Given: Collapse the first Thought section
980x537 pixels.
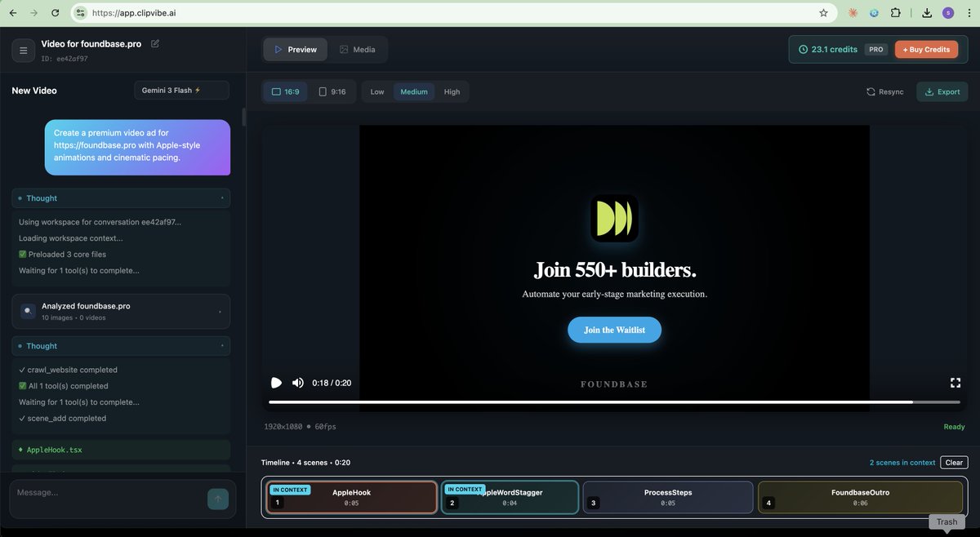Looking at the screenshot, I should pyautogui.click(x=121, y=198).
